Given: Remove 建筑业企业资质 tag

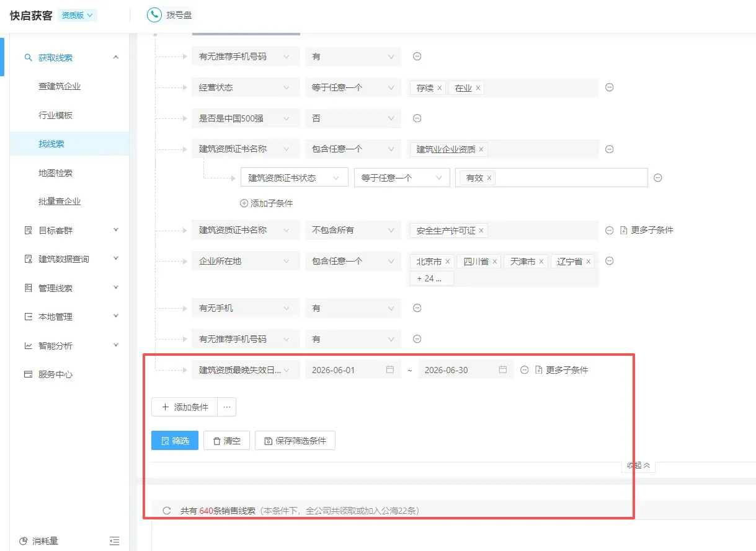Looking at the screenshot, I should coord(481,149).
